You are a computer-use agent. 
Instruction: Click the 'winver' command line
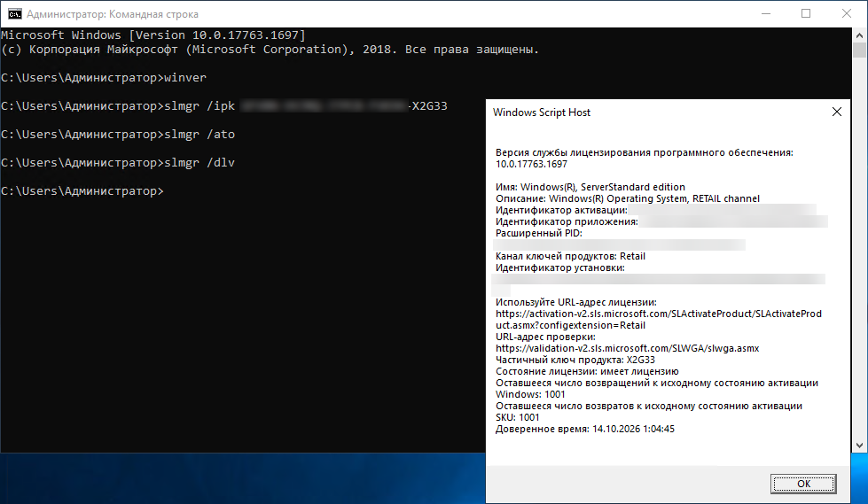tap(104, 78)
